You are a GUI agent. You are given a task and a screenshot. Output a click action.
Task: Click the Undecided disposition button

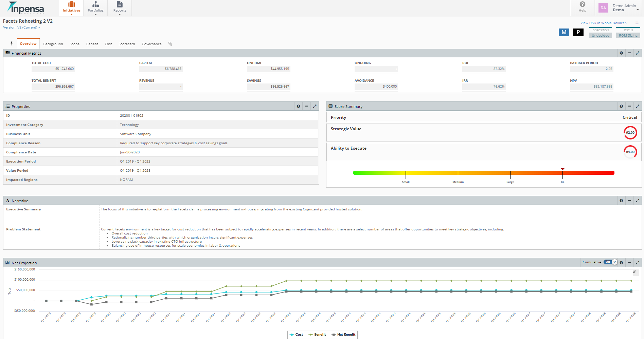click(600, 35)
